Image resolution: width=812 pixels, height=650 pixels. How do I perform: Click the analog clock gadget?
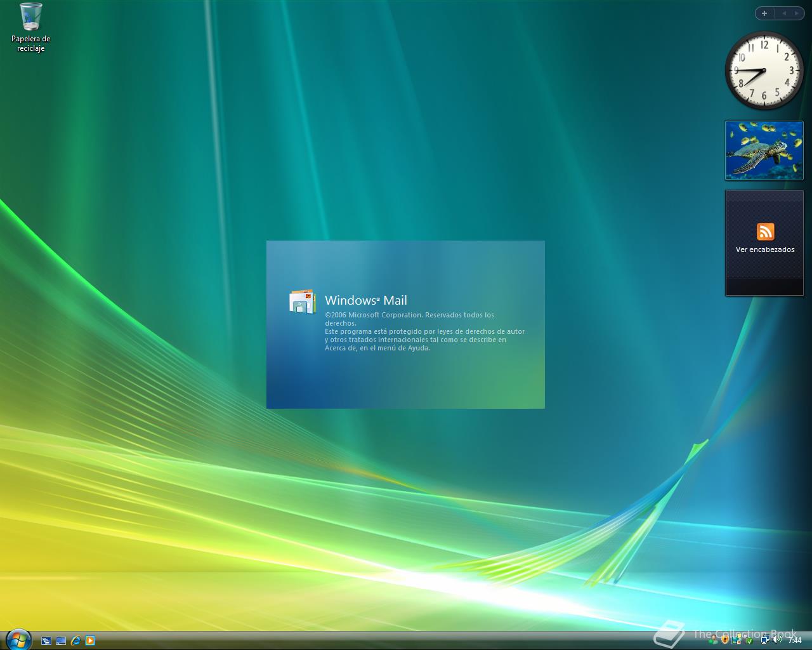tap(764, 70)
